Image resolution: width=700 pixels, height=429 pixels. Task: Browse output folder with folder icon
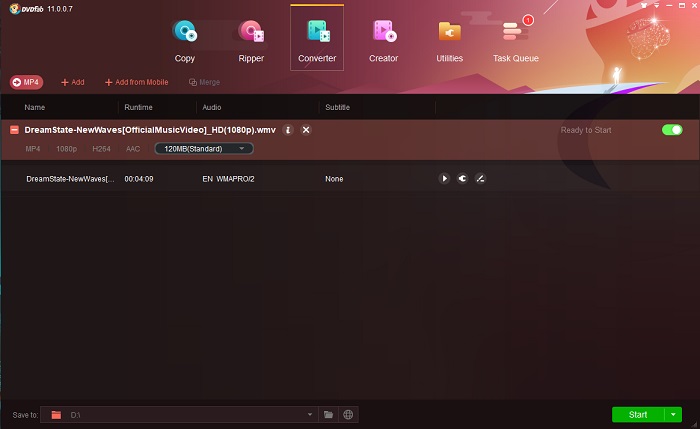[x=329, y=415]
